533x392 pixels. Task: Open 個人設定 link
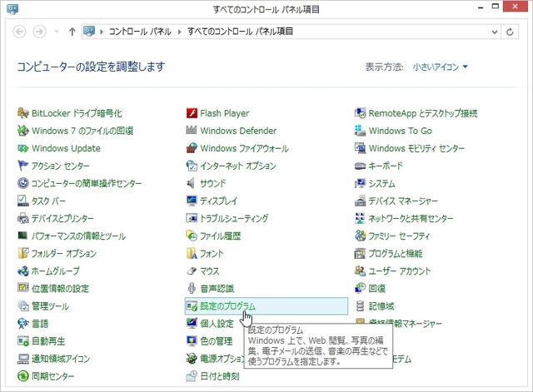(x=217, y=324)
